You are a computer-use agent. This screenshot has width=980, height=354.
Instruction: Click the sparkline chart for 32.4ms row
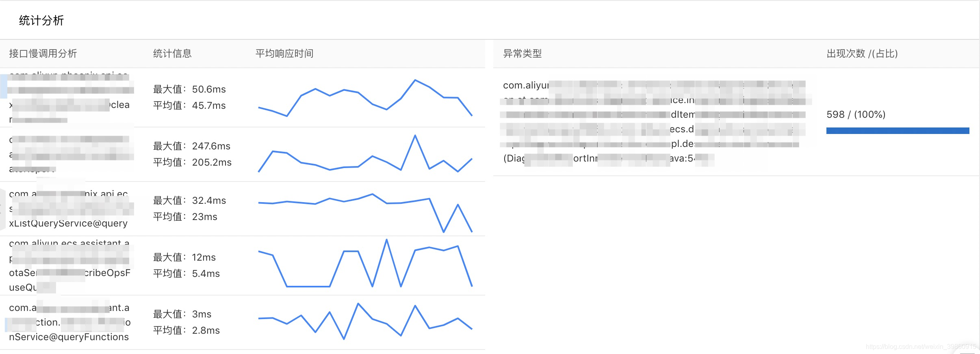[x=365, y=211]
